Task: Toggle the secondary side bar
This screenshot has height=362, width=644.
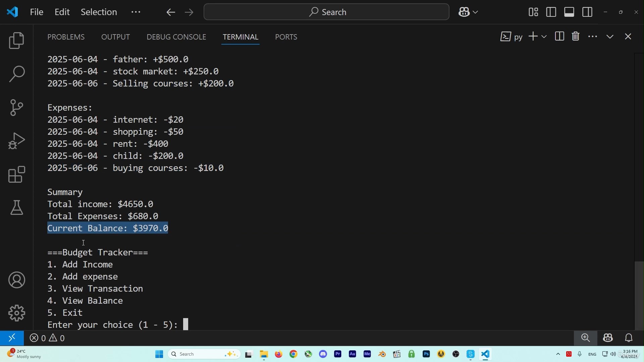Action: pyautogui.click(x=587, y=12)
